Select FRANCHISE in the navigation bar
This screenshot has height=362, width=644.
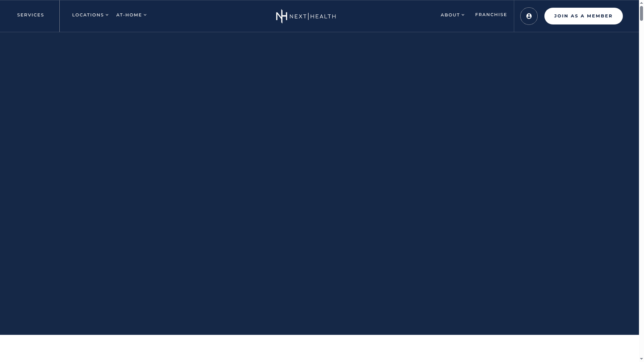491,15
